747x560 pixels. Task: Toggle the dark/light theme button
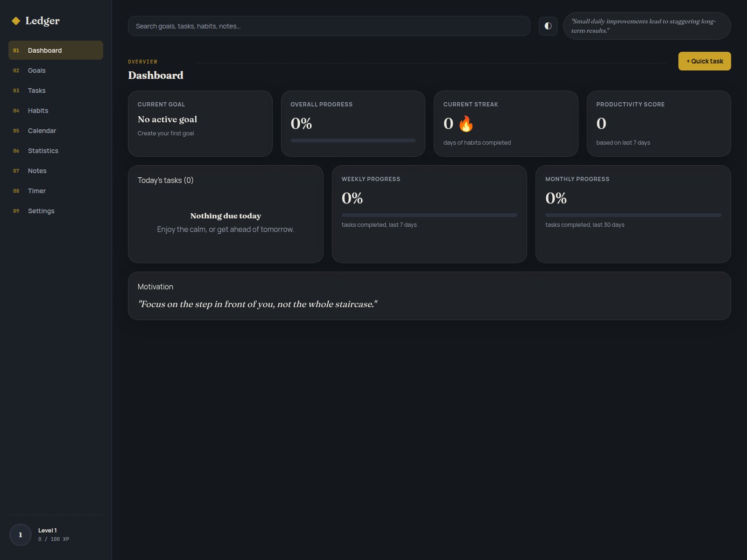click(548, 26)
